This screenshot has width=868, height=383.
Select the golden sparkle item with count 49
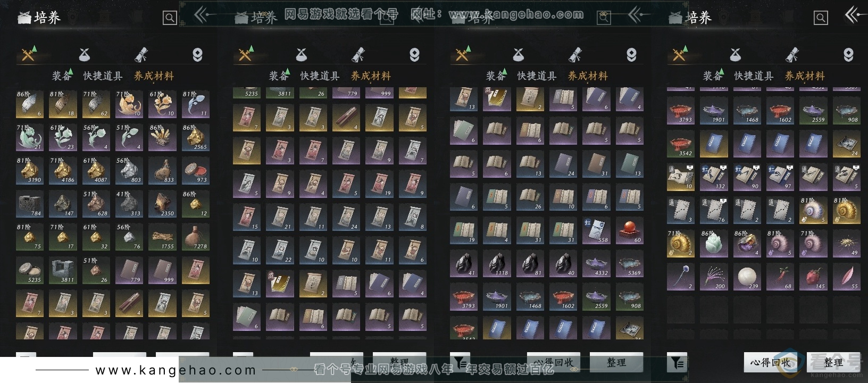tap(847, 244)
